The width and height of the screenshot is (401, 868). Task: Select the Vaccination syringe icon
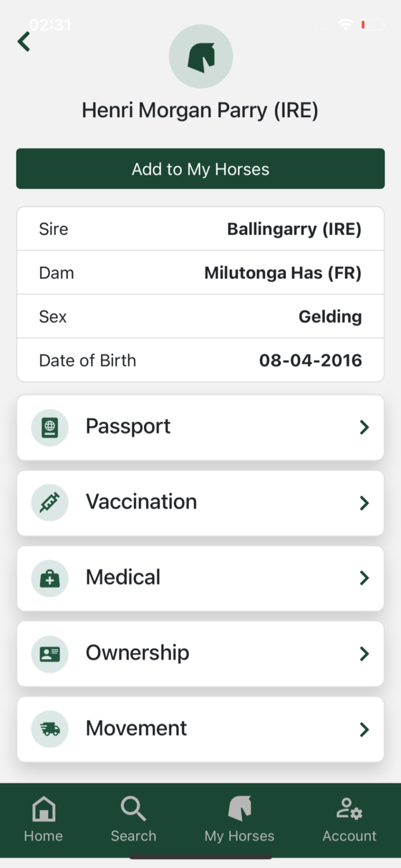[x=50, y=502]
